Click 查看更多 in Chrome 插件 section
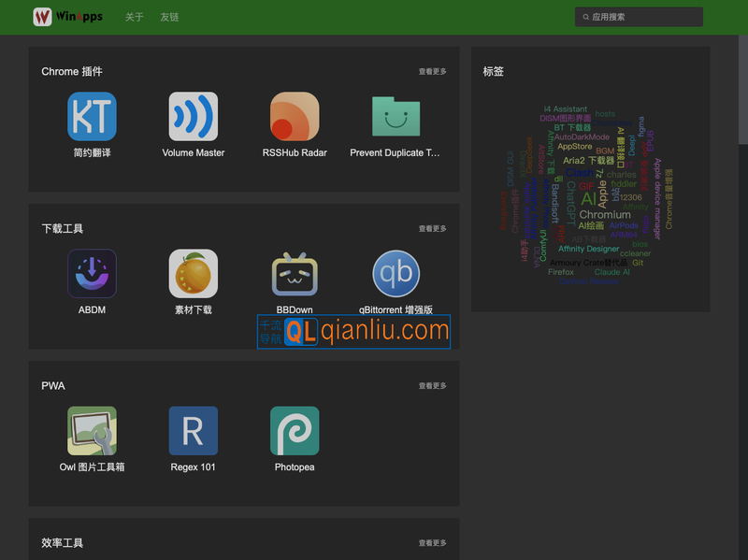The image size is (748, 560). [x=432, y=72]
